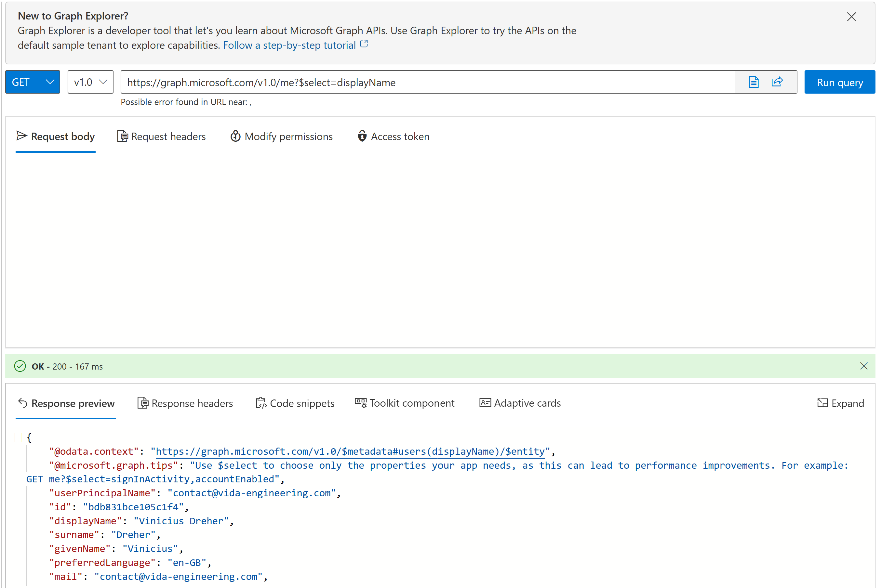Image resolution: width=881 pixels, height=588 pixels.
Task: Click the external link icon after tutorial
Action: click(364, 44)
